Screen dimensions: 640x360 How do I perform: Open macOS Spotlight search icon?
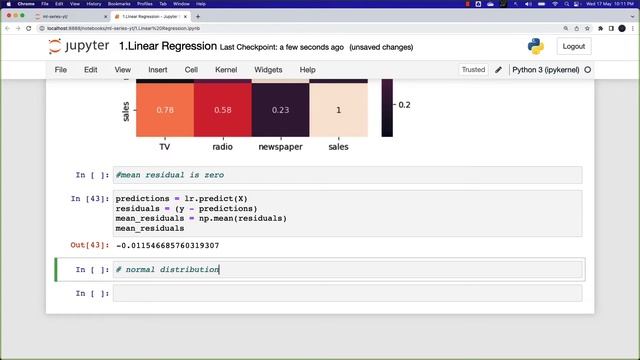[566, 4]
